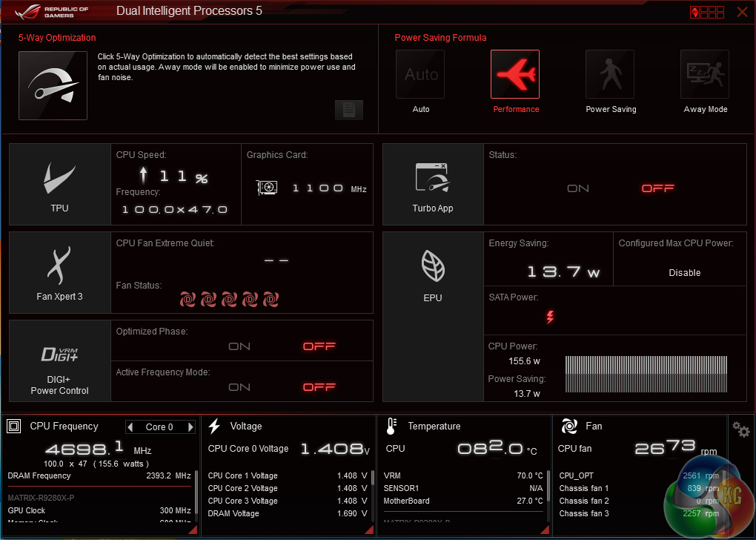Click the CPU speed up arrow icon
756x540 pixels.
pos(143,175)
